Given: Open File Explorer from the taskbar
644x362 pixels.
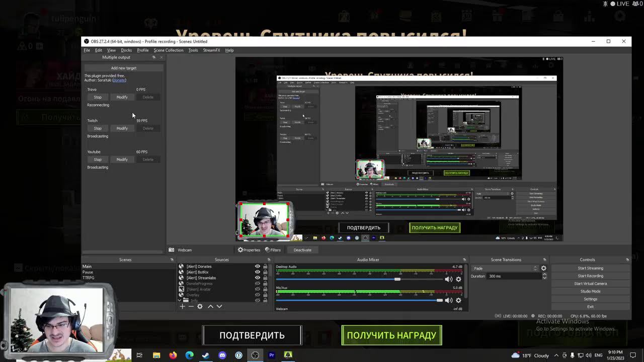Looking at the screenshot, I should [156, 355].
